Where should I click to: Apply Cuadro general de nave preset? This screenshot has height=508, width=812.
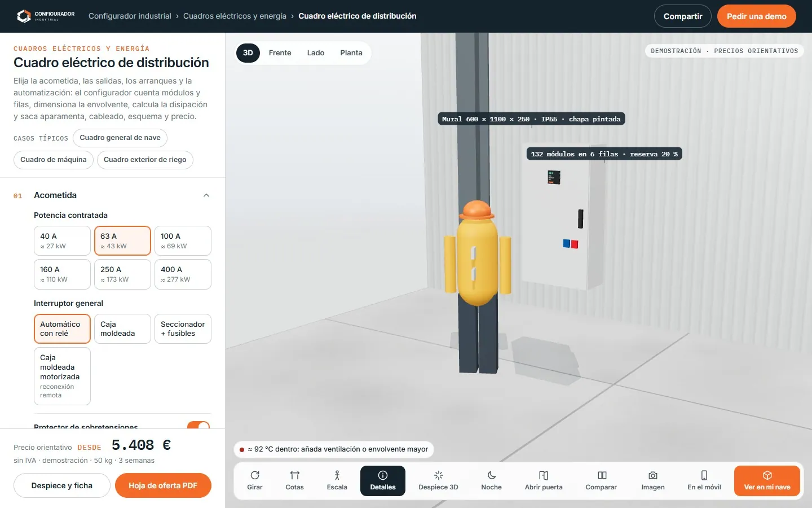pos(120,138)
